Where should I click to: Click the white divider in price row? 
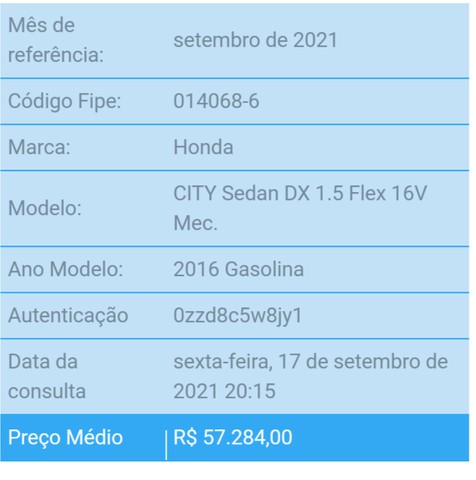[x=166, y=445]
